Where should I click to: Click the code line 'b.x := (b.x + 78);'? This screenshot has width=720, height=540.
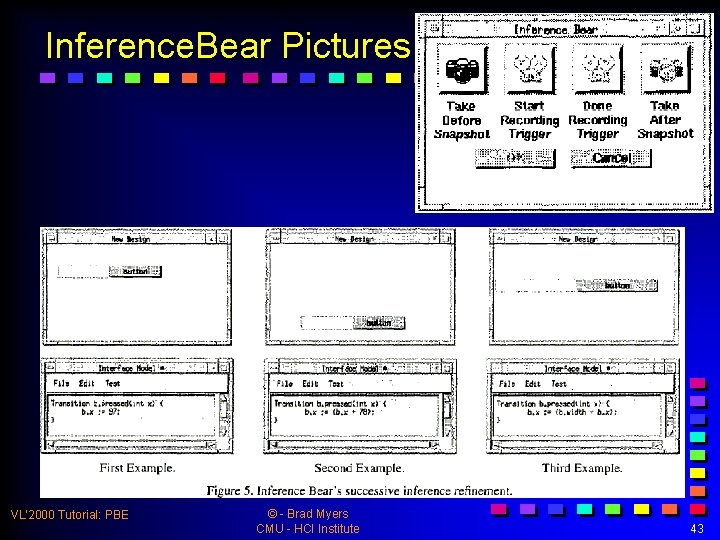(x=339, y=412)
